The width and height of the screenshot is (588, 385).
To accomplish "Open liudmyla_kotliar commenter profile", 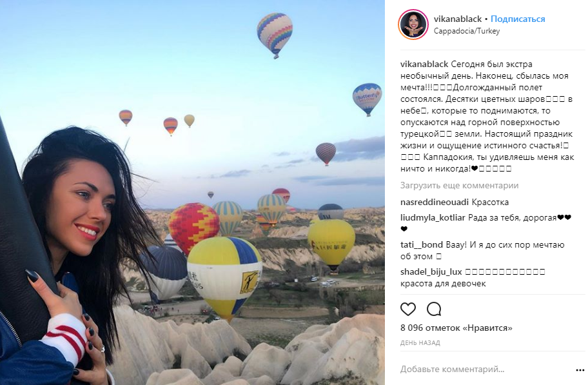I will tap(433, 217).
